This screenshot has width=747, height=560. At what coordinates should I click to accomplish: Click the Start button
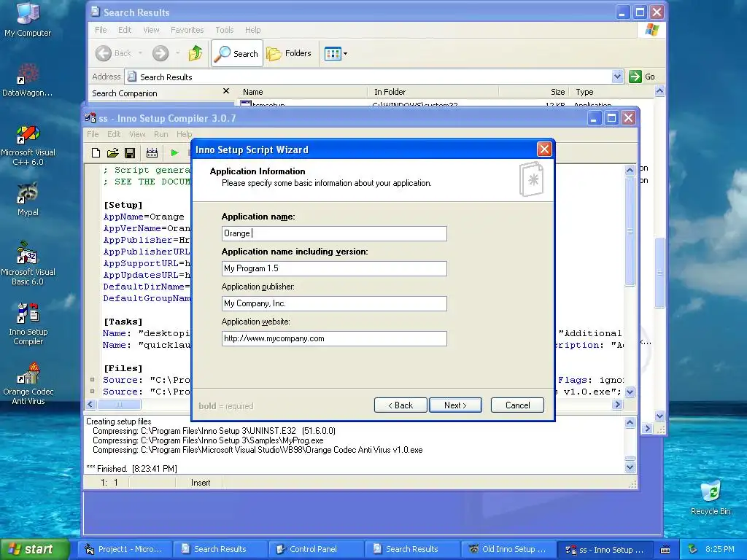(35, 549)
